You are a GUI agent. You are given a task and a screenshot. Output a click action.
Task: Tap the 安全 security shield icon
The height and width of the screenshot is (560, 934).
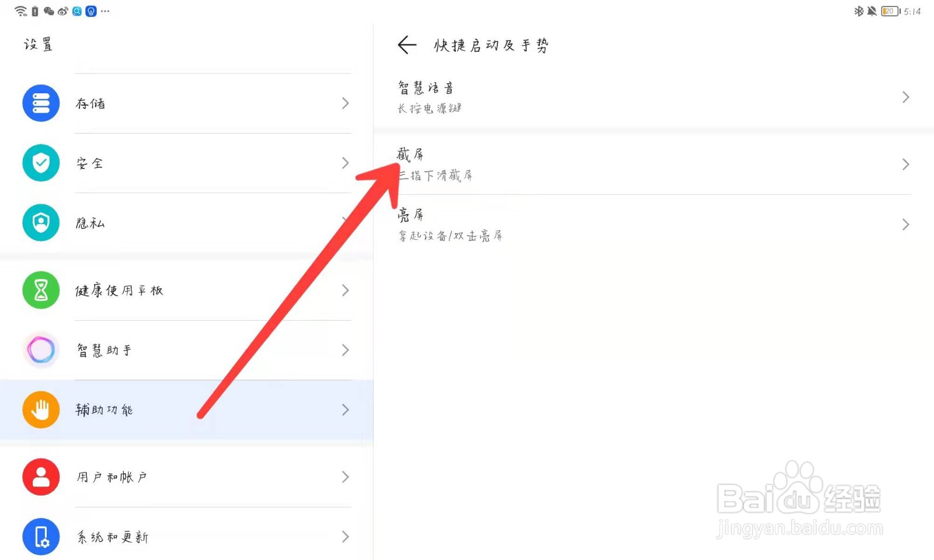pyautogui.click(x=41, y=163)
